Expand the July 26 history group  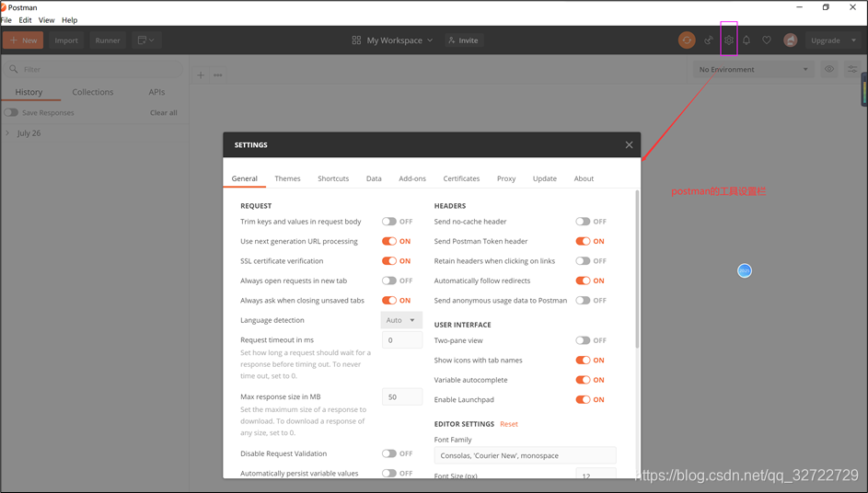[7, 133]
